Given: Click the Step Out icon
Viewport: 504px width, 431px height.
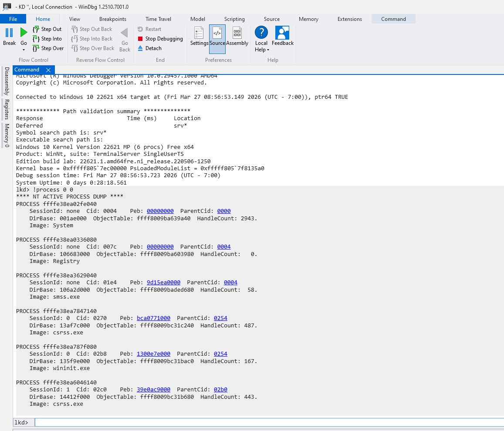Looking at the screenshot, I should click(x=36, y=29).
